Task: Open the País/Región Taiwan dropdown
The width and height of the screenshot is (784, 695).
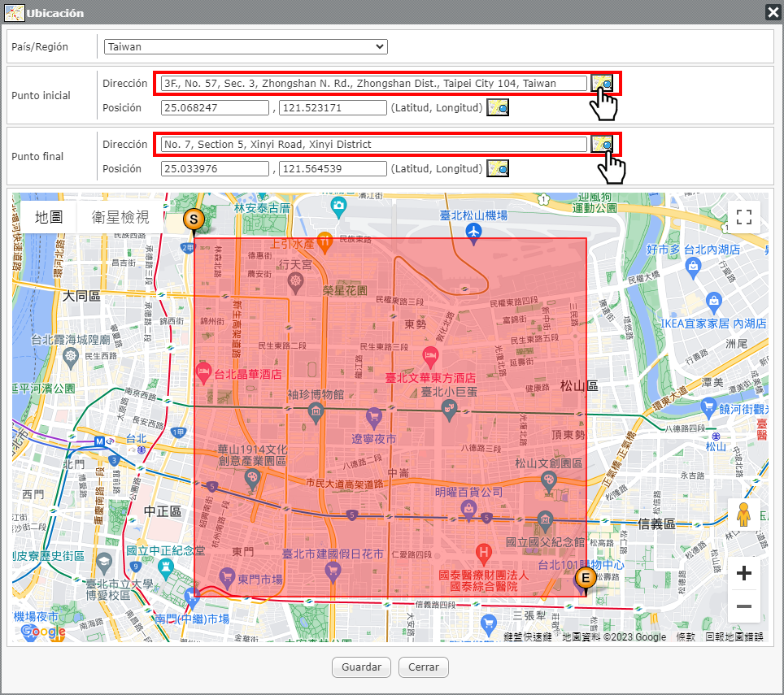Action: pos(246,46)
